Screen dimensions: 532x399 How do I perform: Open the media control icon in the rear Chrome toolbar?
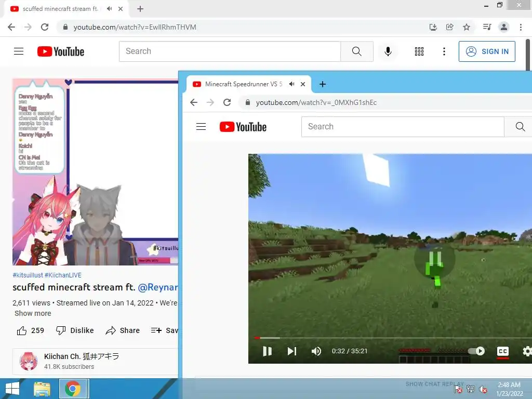[x=487, y=27]
